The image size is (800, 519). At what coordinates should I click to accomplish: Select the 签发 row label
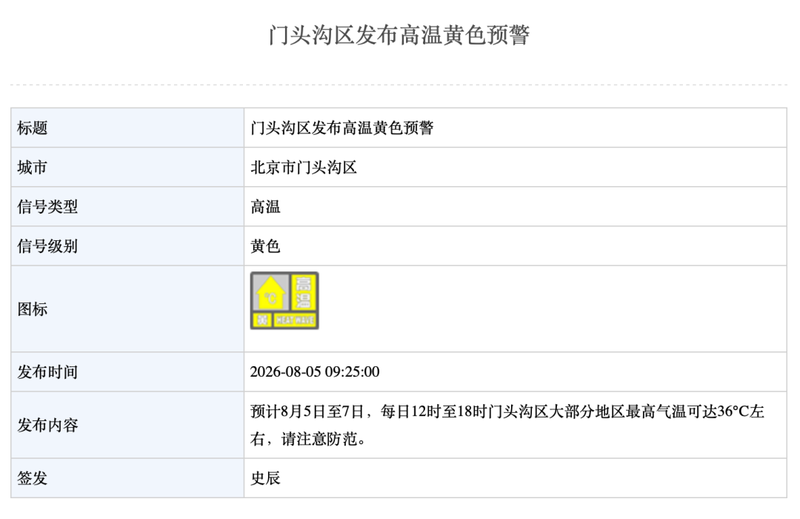point(32,478)
